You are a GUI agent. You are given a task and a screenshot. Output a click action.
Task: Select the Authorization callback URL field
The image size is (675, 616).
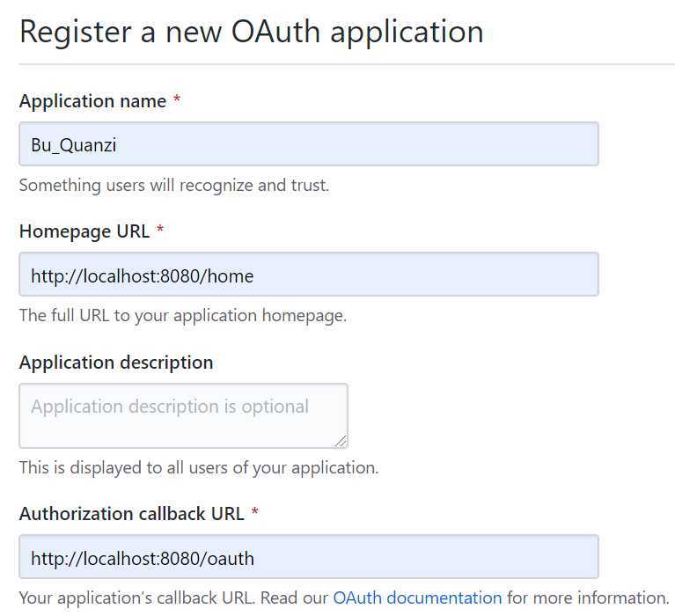[308, 557]
